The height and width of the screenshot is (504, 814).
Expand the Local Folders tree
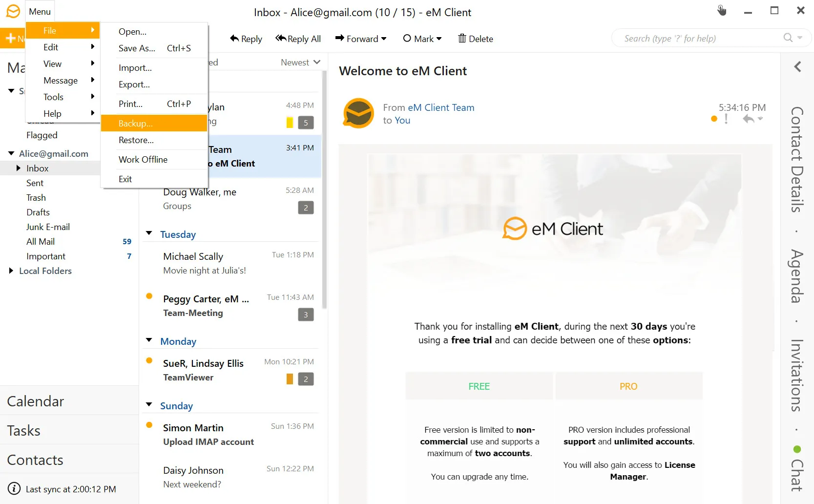(11, 271)
